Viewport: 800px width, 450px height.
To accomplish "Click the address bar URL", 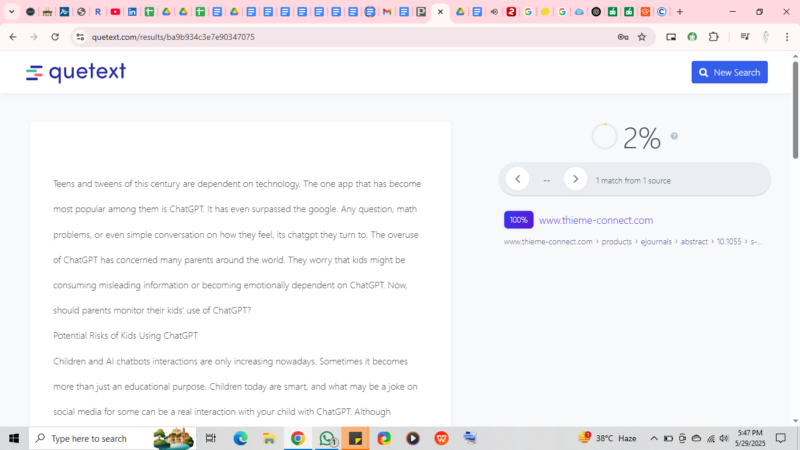I will 300,37.
